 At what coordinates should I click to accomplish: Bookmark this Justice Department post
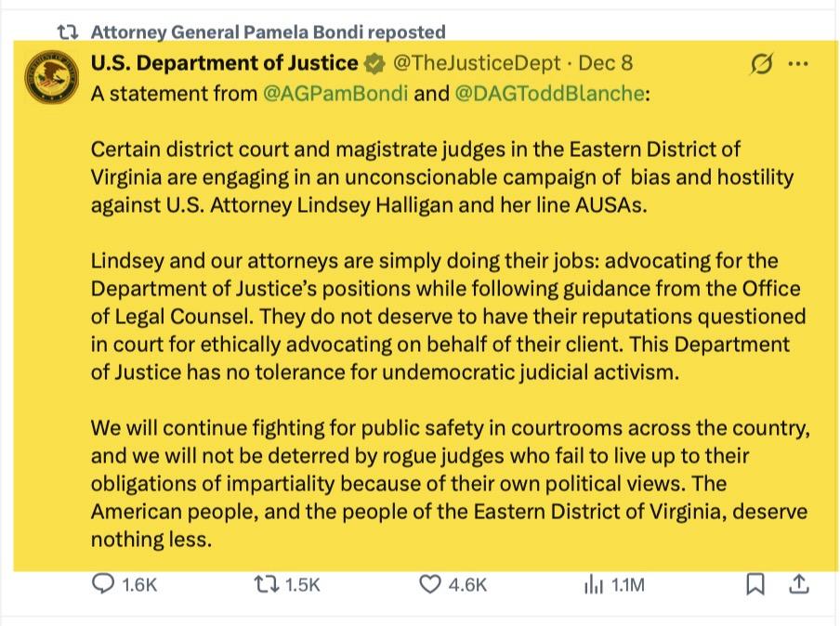click(755, 584)
